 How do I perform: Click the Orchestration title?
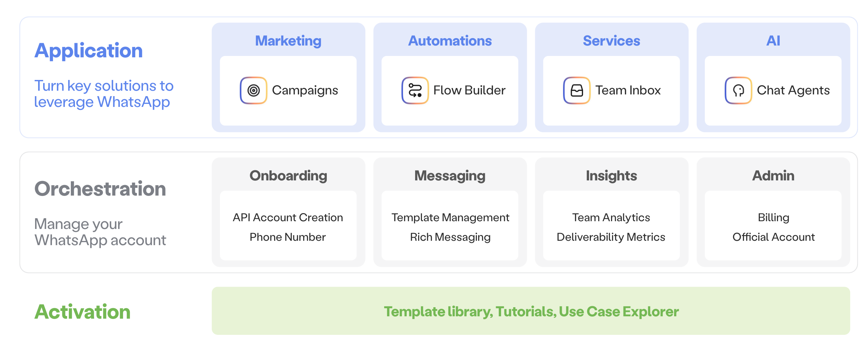(100, 189)
